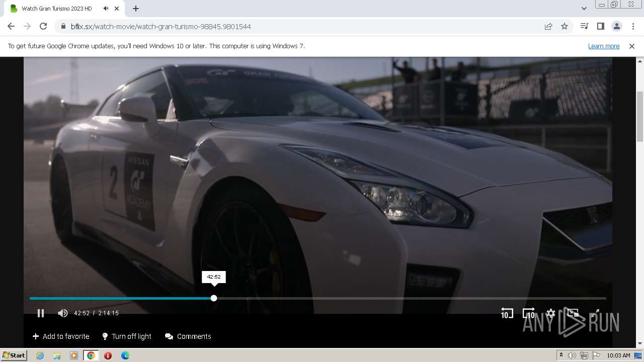Launch Internet Explorer from taskbar

40,355
